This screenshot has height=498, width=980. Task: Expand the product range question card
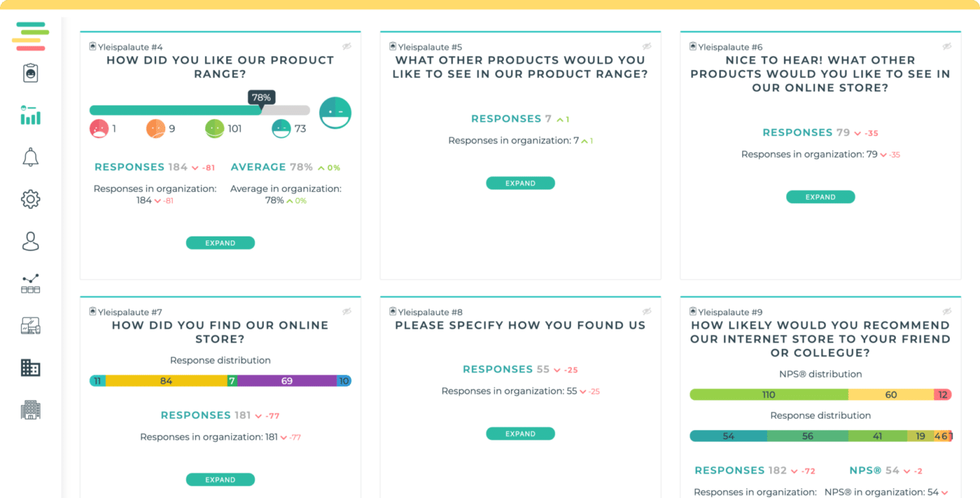point(220,243)
